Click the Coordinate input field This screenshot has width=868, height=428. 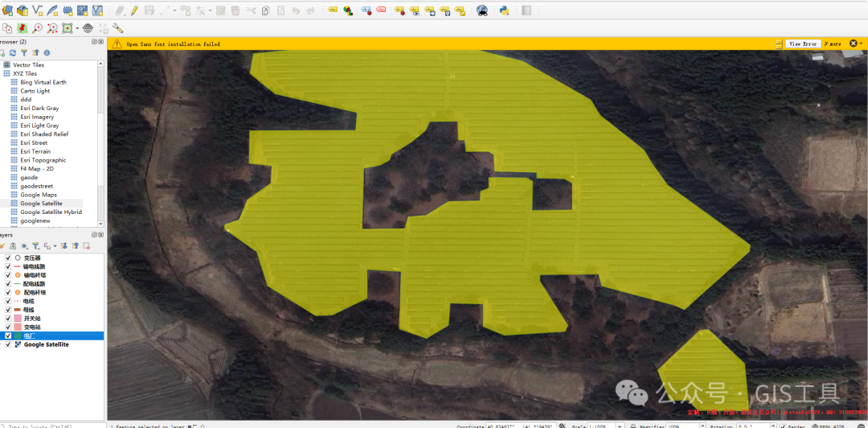coord(520,426)
